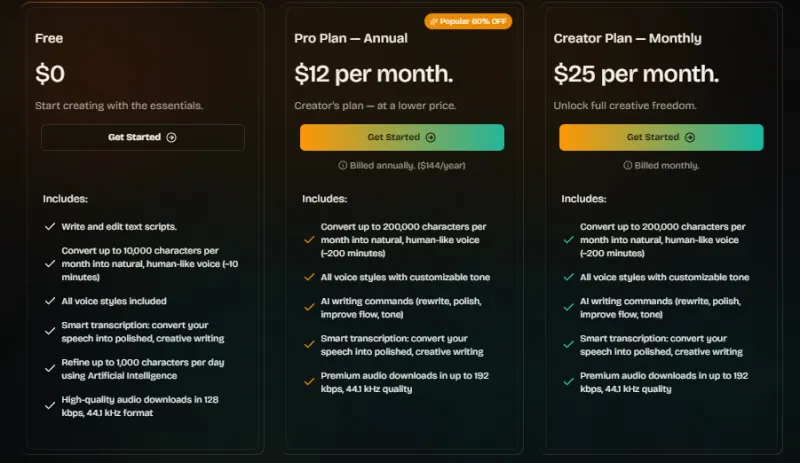Click the $25 per month price

tap(636, 73)
